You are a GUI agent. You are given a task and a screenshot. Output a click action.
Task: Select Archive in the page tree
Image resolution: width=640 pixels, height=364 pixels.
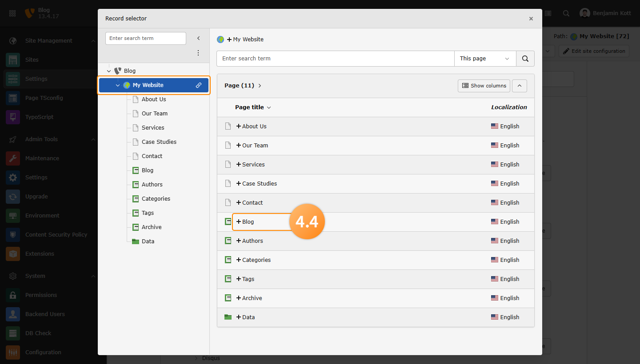tap(151, 227)
